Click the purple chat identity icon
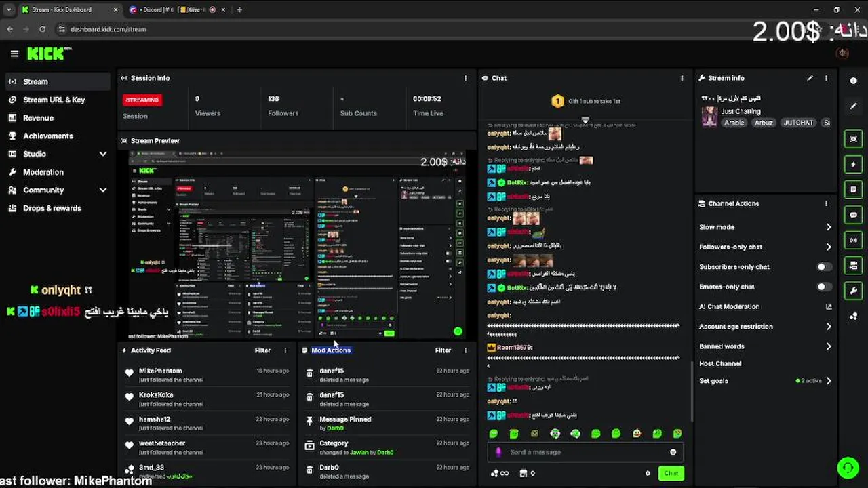The height and width of the screenshot is (488, 868). [x=498, y=452]
